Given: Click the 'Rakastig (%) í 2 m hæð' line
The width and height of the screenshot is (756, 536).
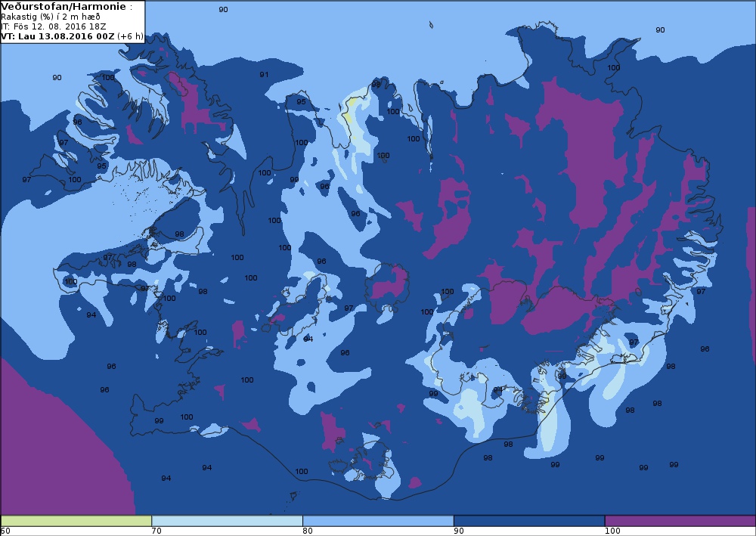Looking at the screenshot, I should [x=51, y=17].
